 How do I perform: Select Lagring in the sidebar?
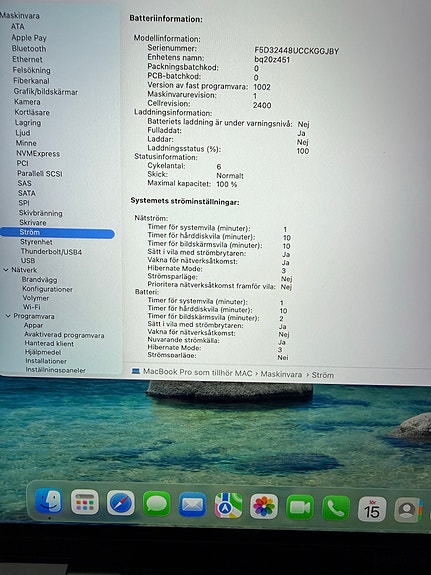28,123
